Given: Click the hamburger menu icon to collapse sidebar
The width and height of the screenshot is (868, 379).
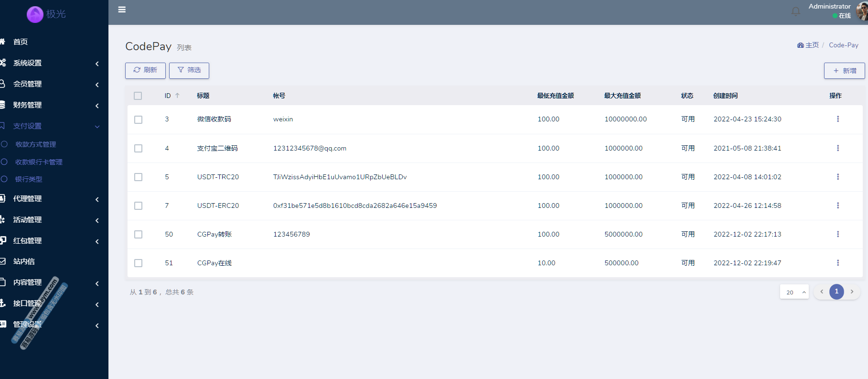Looking at the screenshot, I should (x=122, y=10).
